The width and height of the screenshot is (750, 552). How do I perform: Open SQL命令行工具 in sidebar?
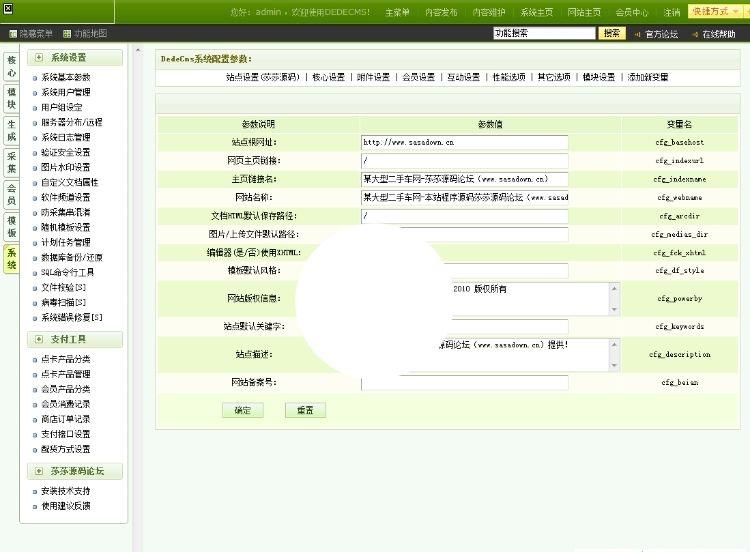coord(67,273)
